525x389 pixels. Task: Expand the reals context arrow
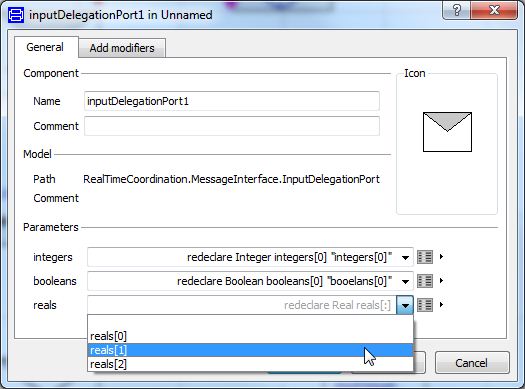pos(441,305)
